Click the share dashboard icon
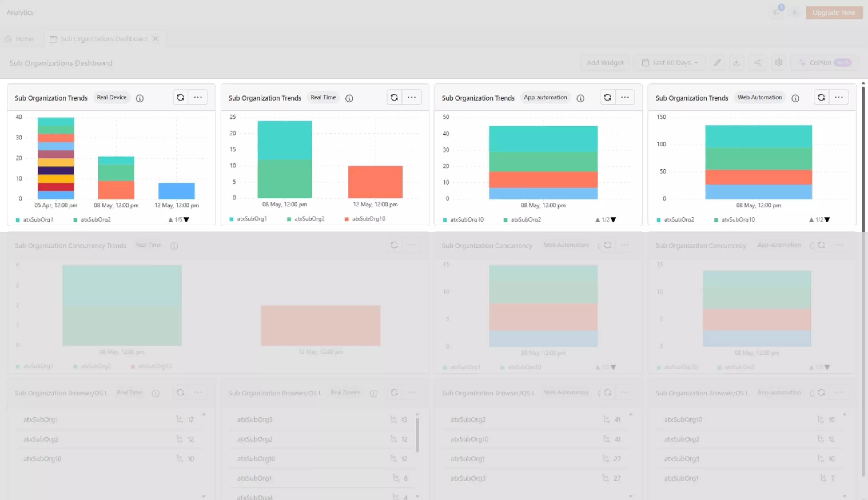The height and width of the screenshot is (500, 868). [x=757, y=63]
